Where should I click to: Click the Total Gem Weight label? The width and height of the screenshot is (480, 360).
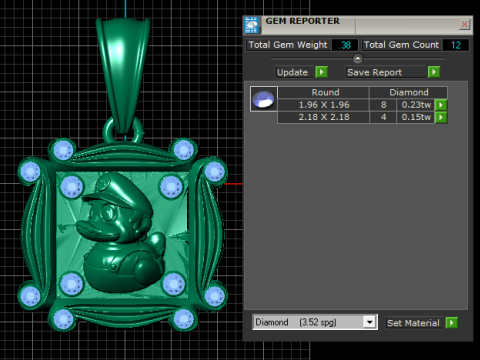pyautogui.click(x=288, y=45)
